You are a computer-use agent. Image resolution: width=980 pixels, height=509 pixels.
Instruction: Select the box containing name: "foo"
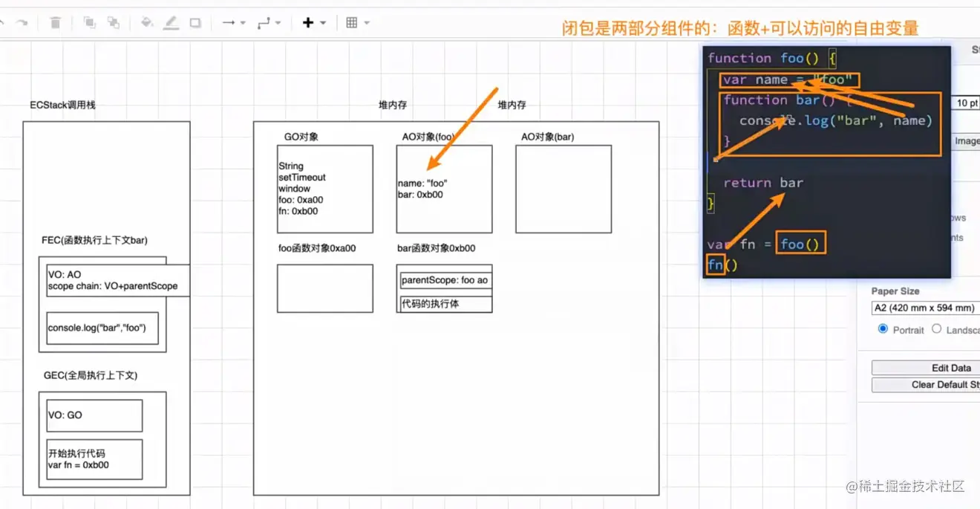(x=444, y=189)
